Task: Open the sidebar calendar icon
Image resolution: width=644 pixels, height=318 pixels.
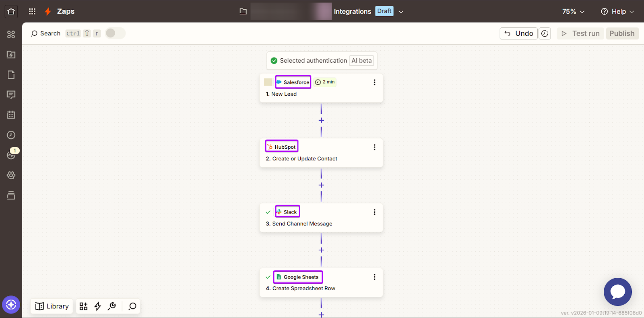Action: (x=11, y=115)
